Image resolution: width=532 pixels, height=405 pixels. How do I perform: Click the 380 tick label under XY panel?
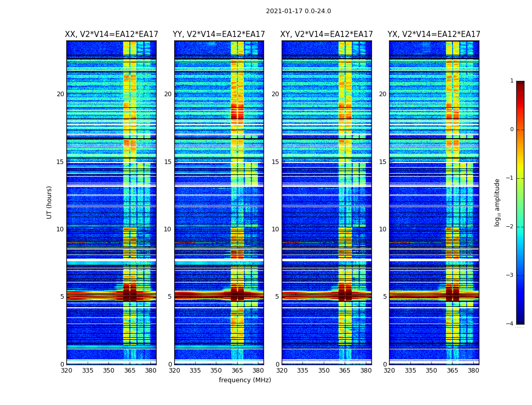coord(366,371)
